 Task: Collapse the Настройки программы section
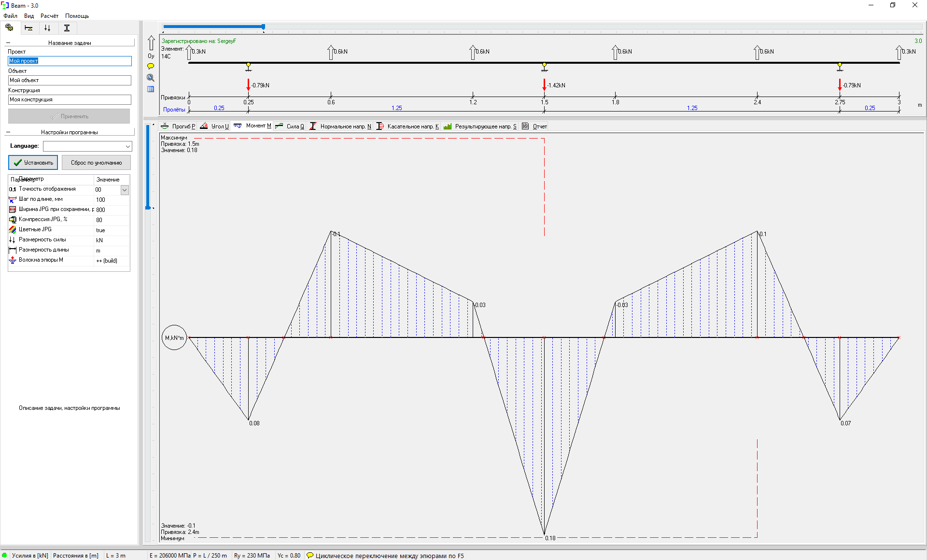(8, 132)
